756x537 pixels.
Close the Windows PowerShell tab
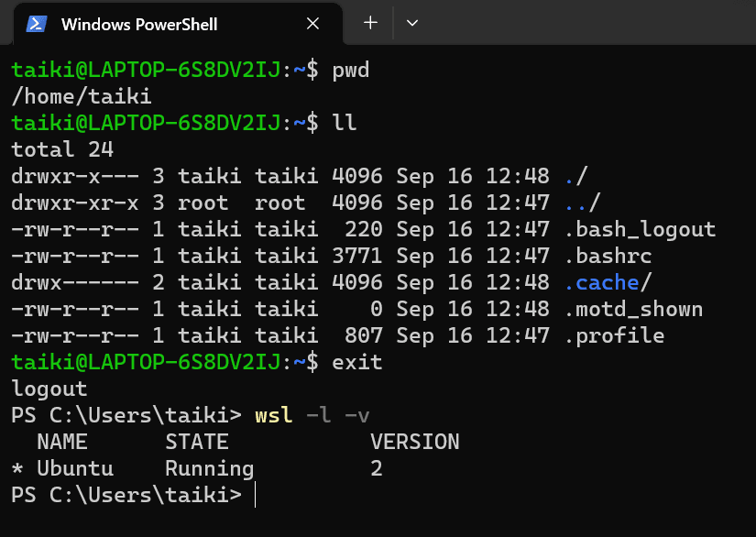tap(312, 23)
